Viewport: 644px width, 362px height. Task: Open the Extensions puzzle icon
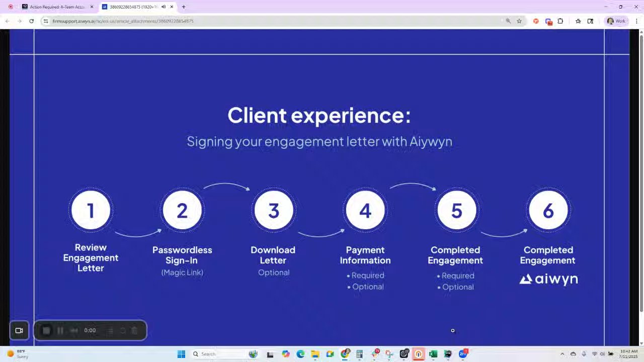coord(560,21)
